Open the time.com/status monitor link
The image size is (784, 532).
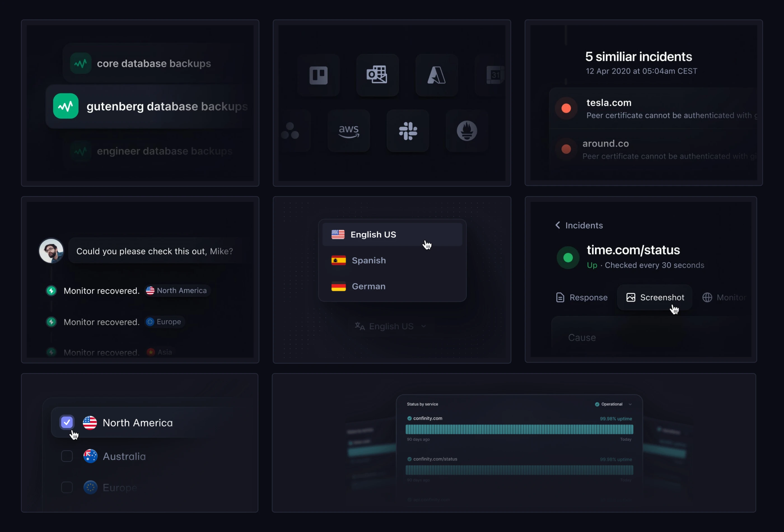[633, 250]
